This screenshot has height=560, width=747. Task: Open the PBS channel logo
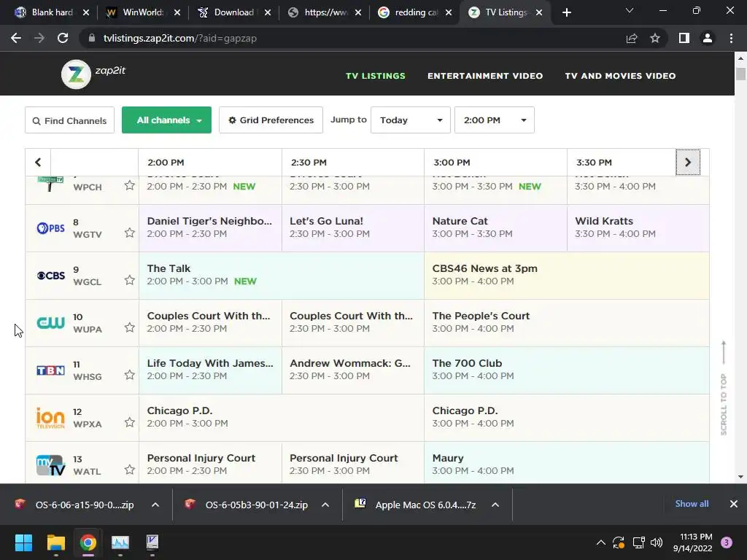click(x=50, y=228)
